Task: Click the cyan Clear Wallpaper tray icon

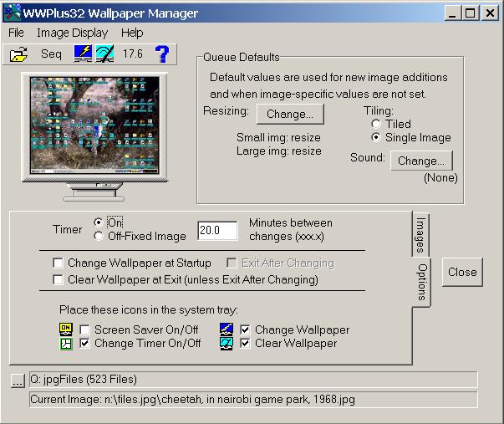Action: [227, 343]
